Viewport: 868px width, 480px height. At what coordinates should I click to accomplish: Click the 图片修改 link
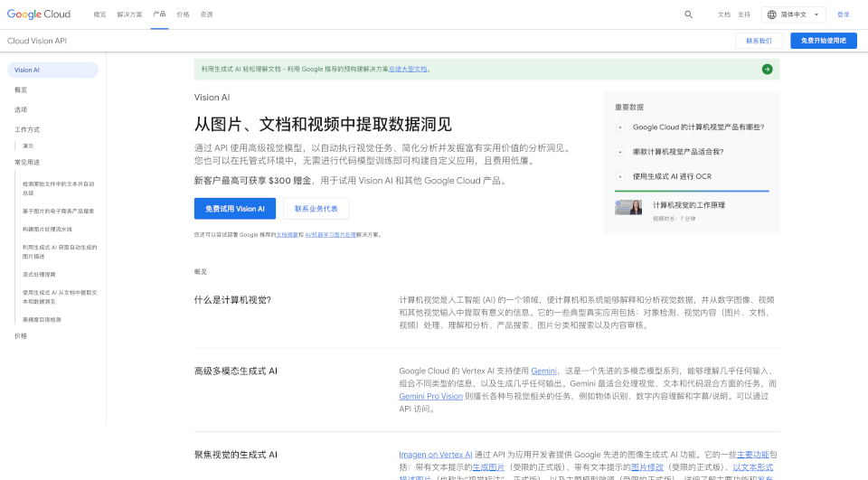click(x=647, y=467)
